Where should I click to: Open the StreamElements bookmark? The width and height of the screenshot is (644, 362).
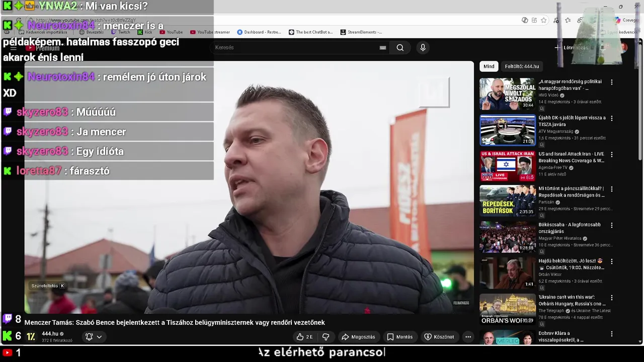point(361,32)
